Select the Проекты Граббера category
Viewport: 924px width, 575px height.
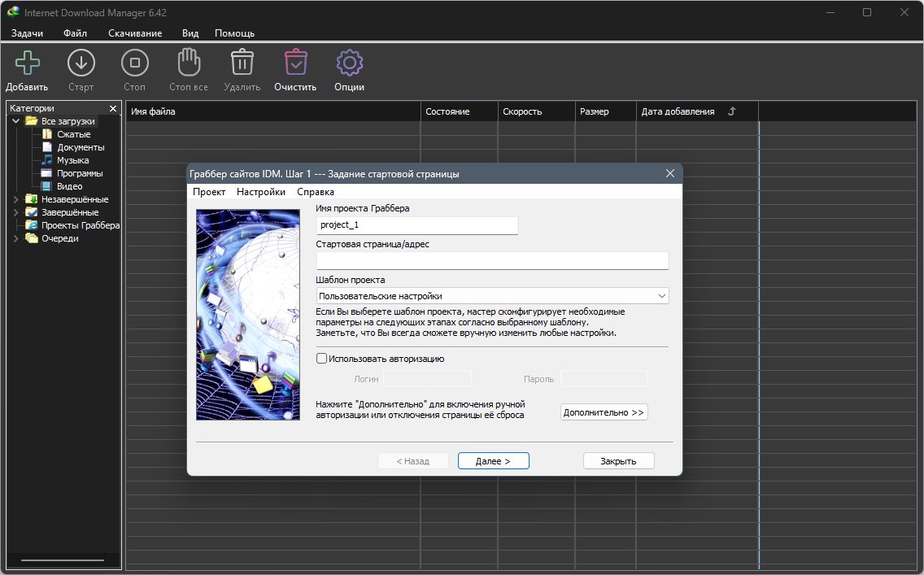click(81, 225)
